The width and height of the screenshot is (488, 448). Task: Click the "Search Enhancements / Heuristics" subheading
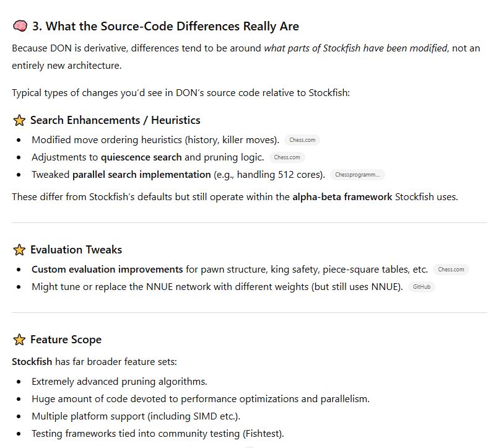(x=115, y=120)
